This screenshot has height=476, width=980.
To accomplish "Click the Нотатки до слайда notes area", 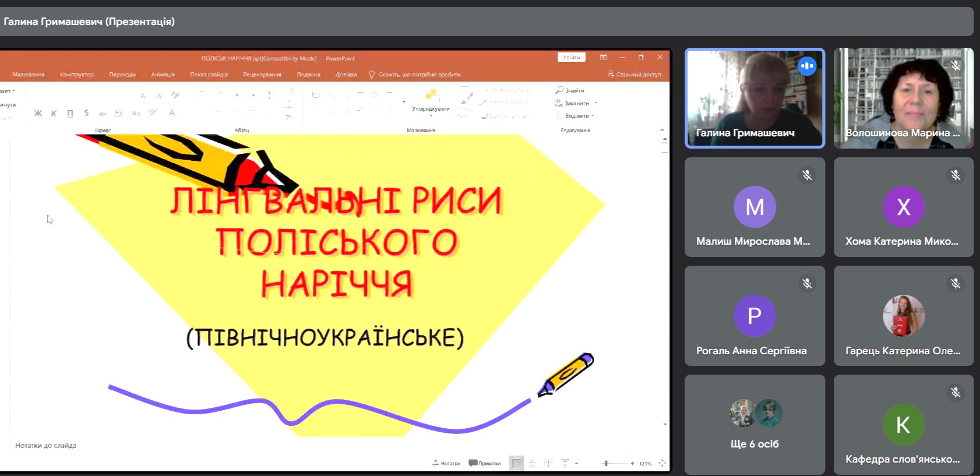I will [45, 446].
